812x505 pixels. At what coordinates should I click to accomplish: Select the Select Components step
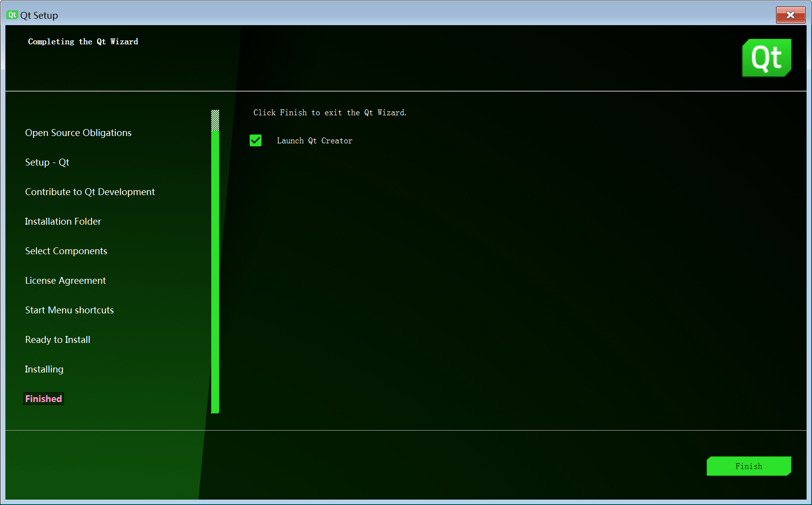66,251
